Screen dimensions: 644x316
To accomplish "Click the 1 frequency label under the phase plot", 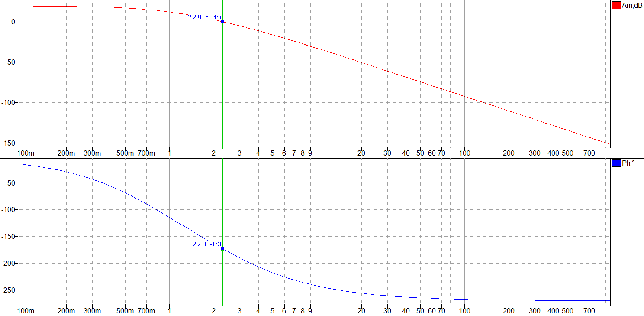I will (x=169, y=311).
